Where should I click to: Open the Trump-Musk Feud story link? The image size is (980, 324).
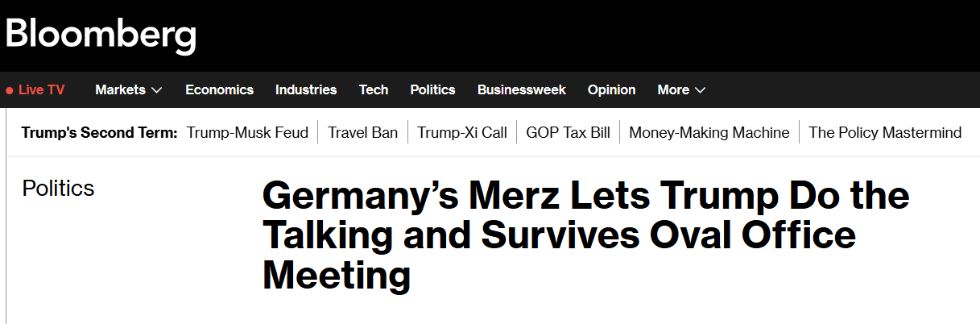247,133
